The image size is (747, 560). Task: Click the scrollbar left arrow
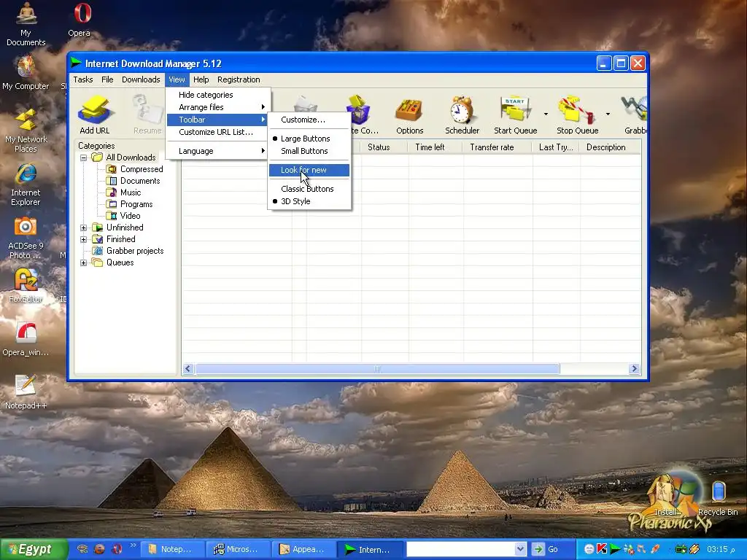pos(188,368)
